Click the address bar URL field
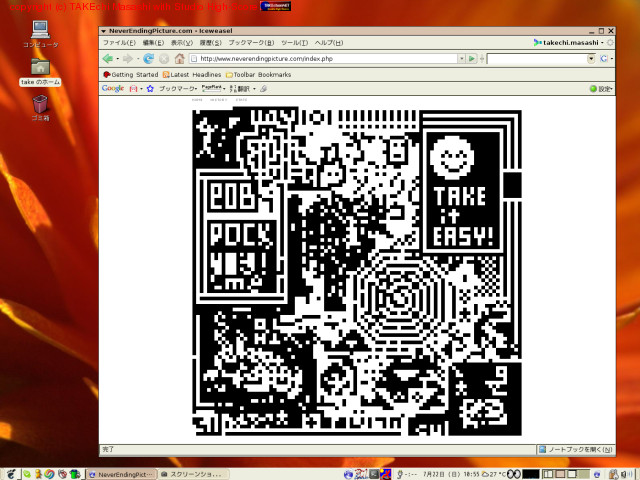Viewport: 640px width, 480px height. (x=320, y=59)
